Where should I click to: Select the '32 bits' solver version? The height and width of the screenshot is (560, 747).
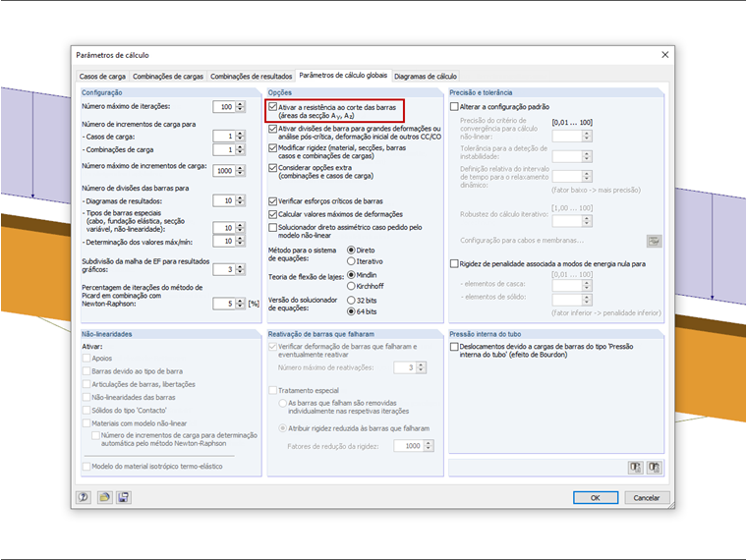coord(351,301)
